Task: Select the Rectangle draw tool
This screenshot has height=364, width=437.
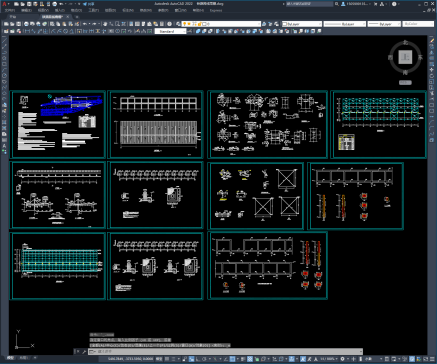Action: [x=4, y=64]
